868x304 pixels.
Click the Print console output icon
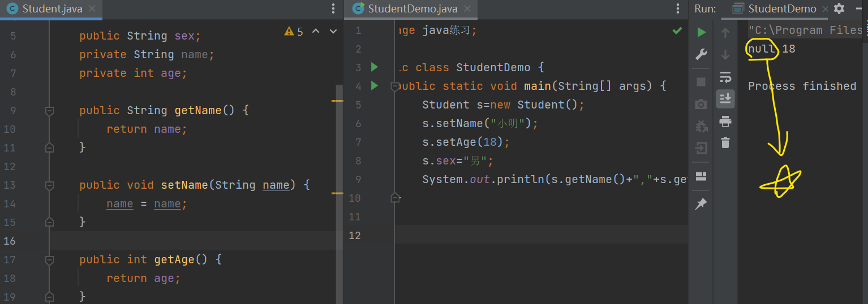[x=725, y=121]
